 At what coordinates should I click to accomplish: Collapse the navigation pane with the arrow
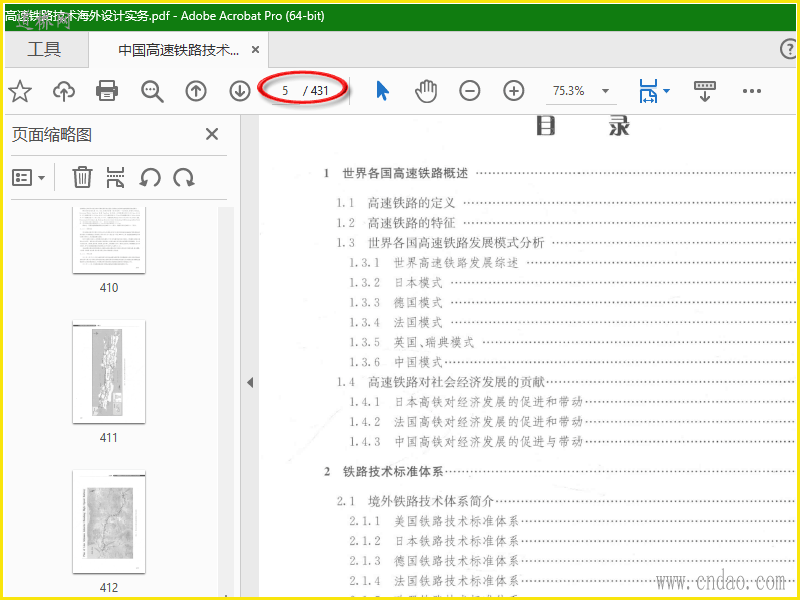pyautogui.click(x=250, y=382)
